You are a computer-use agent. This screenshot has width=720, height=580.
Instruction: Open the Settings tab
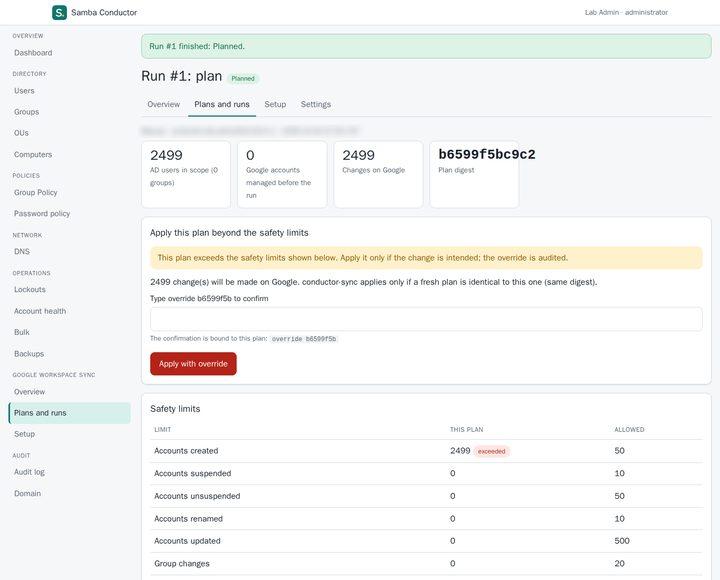tap(316, 105)
